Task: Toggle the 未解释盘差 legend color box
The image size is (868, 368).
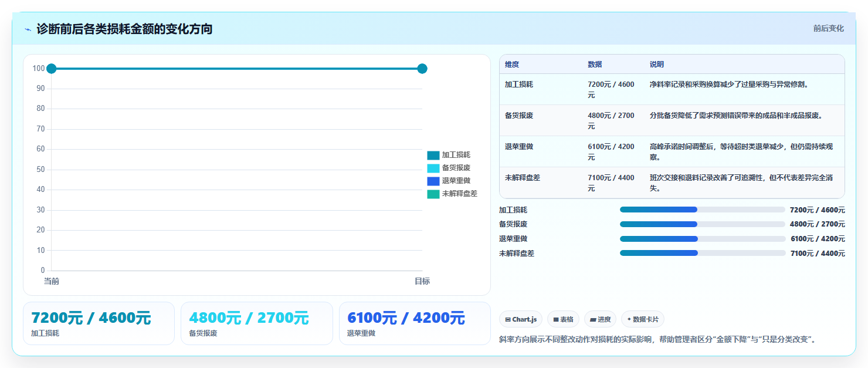Action: (x=433, y=194)
